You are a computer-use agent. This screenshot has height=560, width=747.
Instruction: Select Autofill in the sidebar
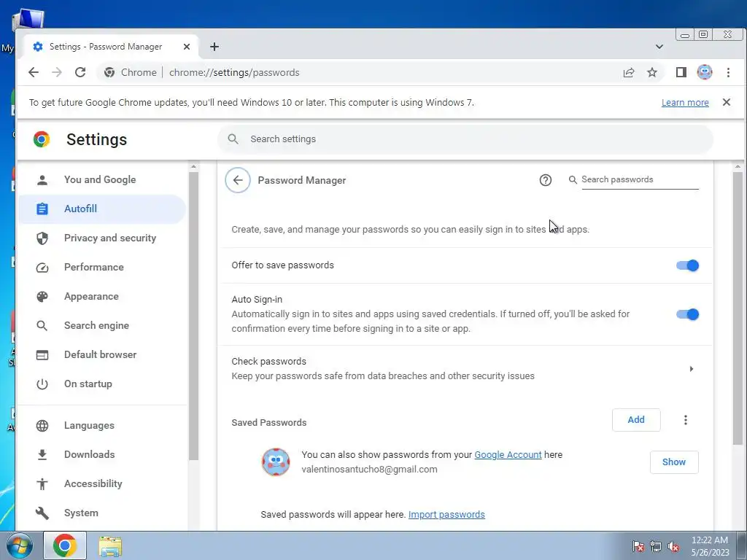click(x=102, y=209)
